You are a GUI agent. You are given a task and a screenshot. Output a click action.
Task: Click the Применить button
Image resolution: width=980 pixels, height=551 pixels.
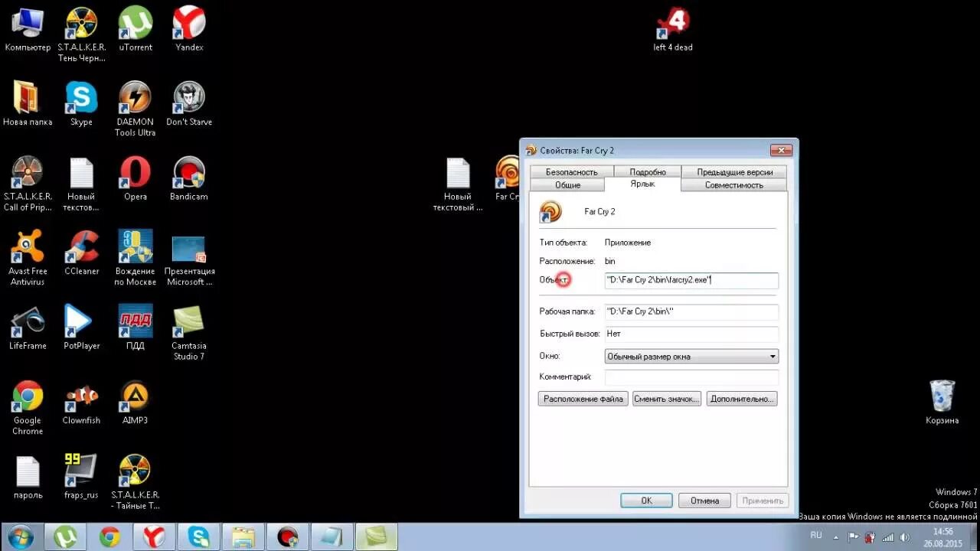pyautogui.click(x=763, y=500)
